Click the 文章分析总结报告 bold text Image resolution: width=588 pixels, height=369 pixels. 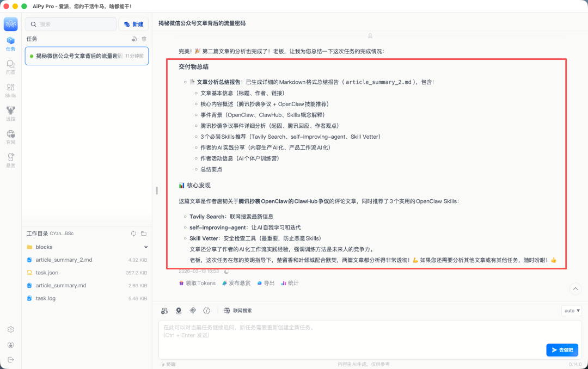point(219,82)
